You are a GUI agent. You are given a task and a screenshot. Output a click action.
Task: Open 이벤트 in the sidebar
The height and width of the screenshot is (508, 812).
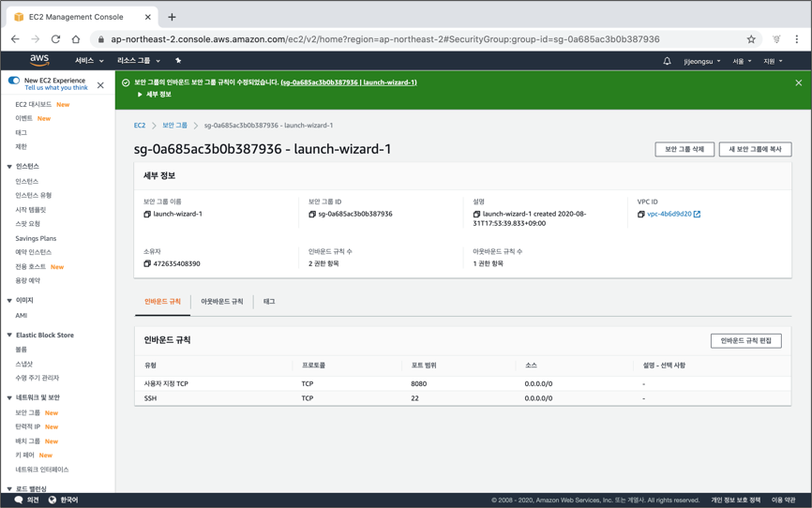(x=23, y=119)
